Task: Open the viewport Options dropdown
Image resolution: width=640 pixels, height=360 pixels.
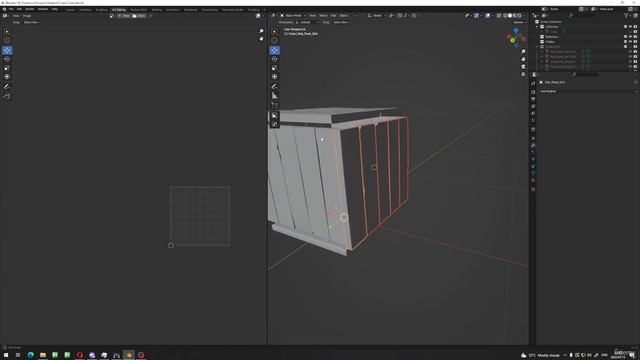Action: [x=519, y=22]
